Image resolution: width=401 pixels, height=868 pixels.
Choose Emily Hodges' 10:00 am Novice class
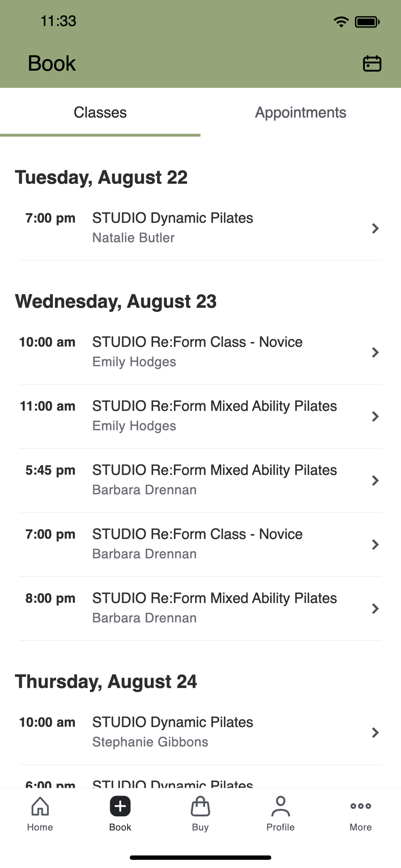[x=200, y=352]
